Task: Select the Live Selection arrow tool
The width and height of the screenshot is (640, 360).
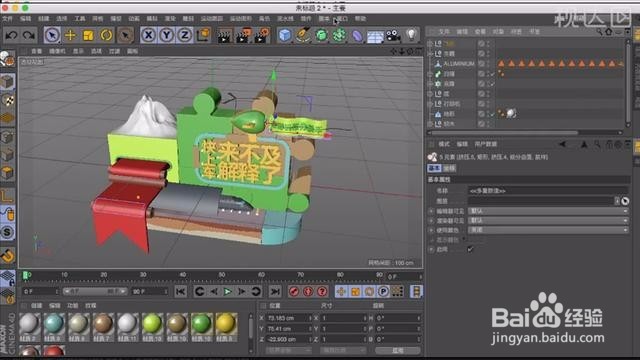Action: (52, 35)
